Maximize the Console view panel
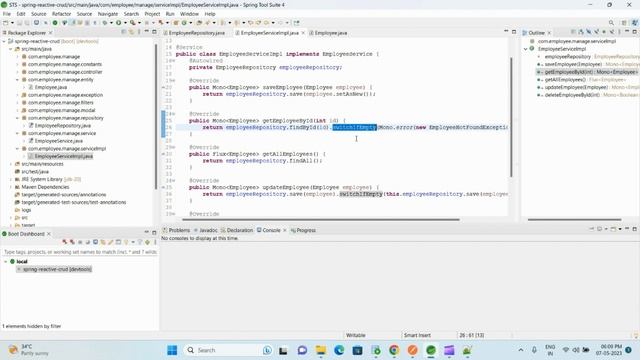 pyautogui.click(x=635, y=229)
